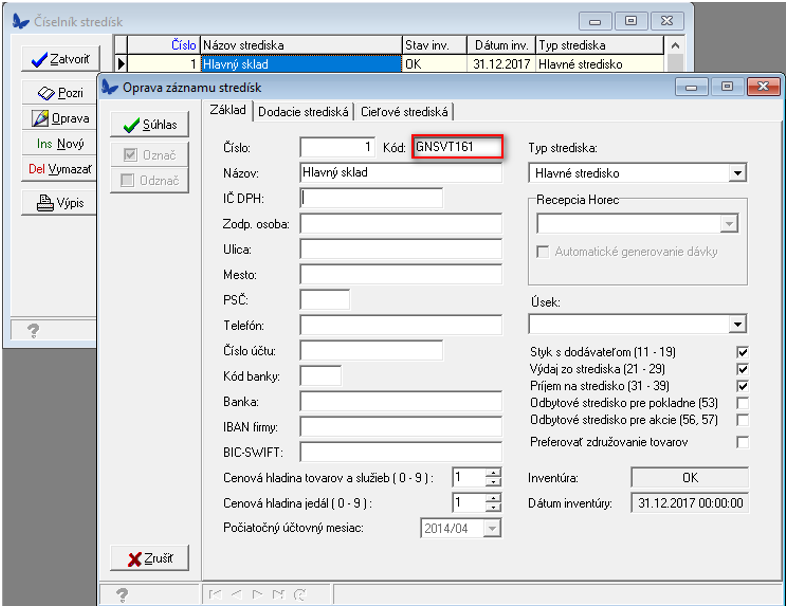Click help question mark in Číselník window

[x=33, y=330]
